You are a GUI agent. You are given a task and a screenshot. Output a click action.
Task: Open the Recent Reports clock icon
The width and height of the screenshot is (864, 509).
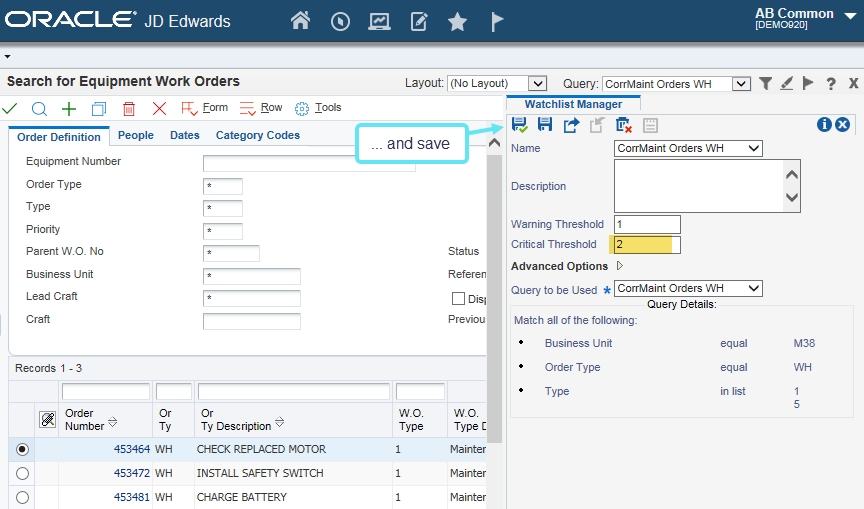(340, 21)
